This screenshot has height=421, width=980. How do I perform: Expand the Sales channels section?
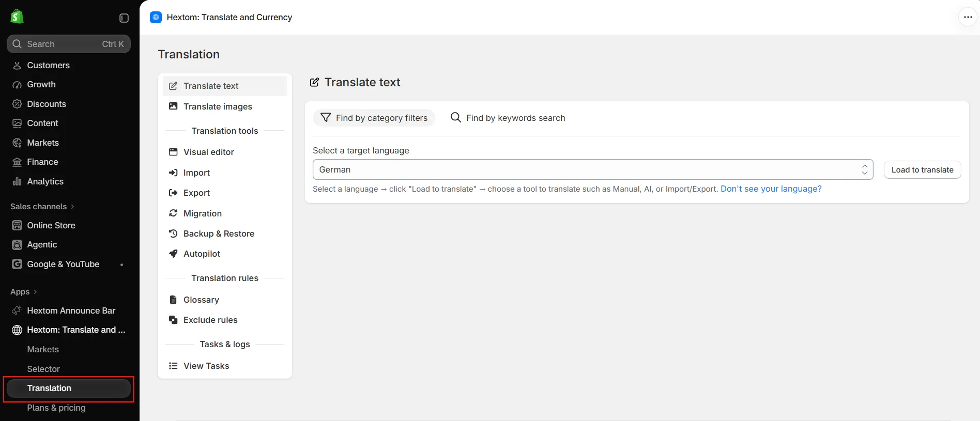pos(42,207)
